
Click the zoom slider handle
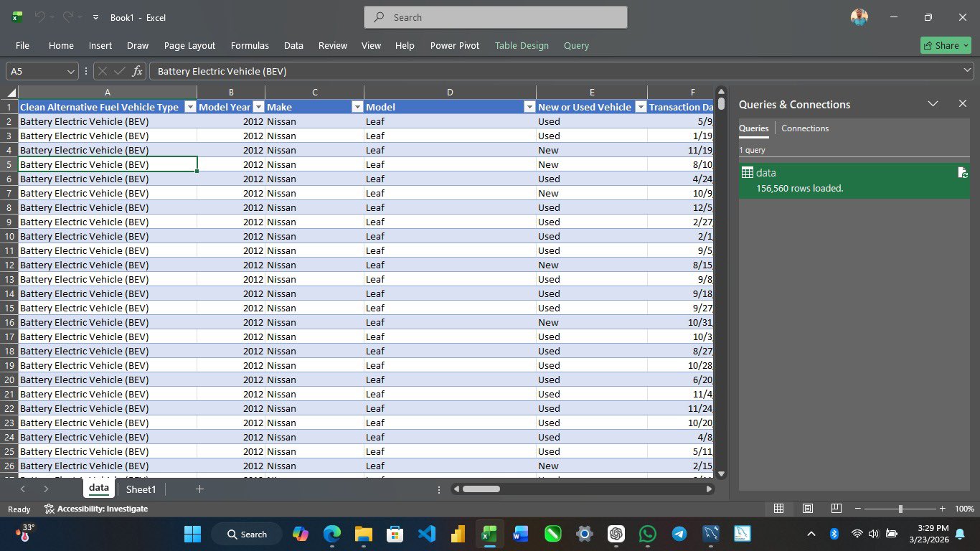[900, 509]
